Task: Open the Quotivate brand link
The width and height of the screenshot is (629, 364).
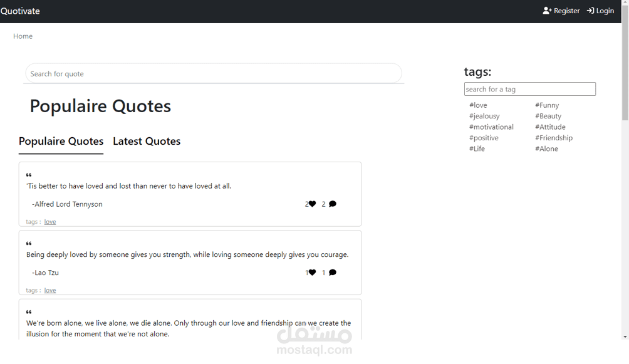Action: coord(20,11)
